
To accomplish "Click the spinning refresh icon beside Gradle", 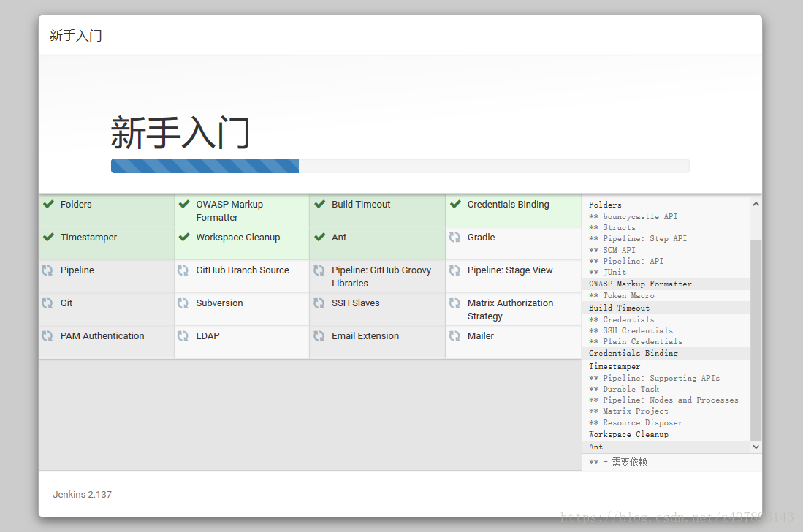I will pos(455,237).
